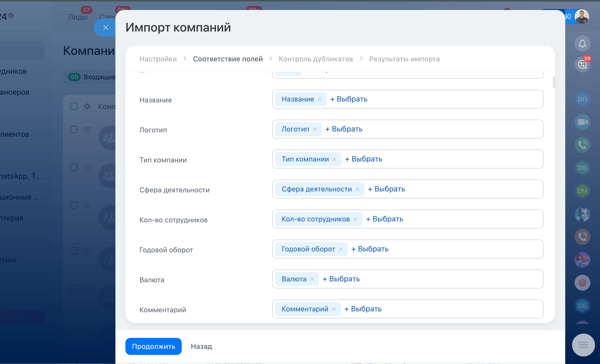Click + Выбрать in Валюта field
Image resolution: width=600 pixels, height=364 pixels.
pyautogui.click(x=341, y=279)
